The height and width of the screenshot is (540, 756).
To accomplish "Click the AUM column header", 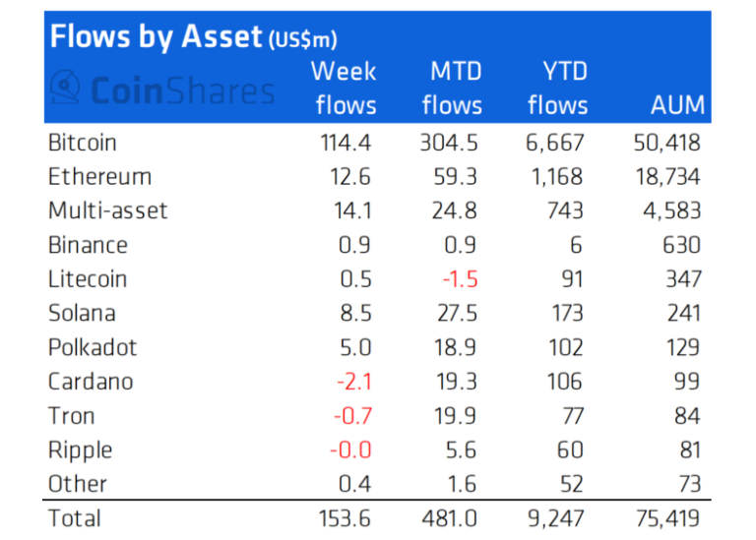I will (677, 105).
